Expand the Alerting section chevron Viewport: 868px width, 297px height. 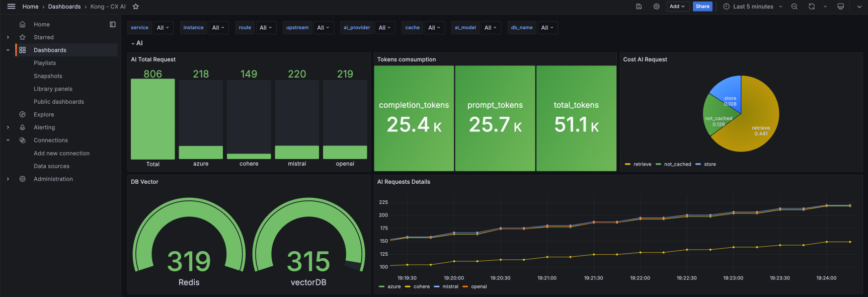[8, 127]
